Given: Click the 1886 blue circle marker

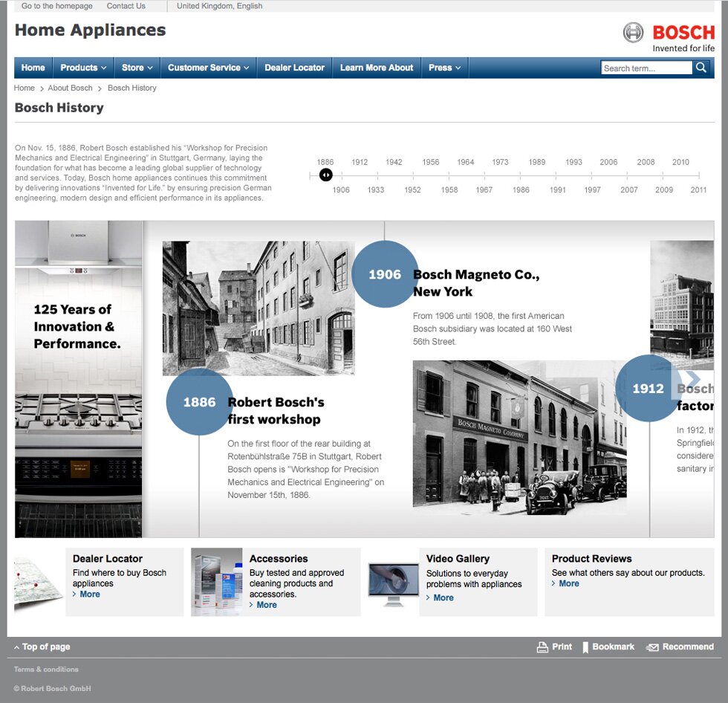Looking at the screenshot, I should point(200,401).
